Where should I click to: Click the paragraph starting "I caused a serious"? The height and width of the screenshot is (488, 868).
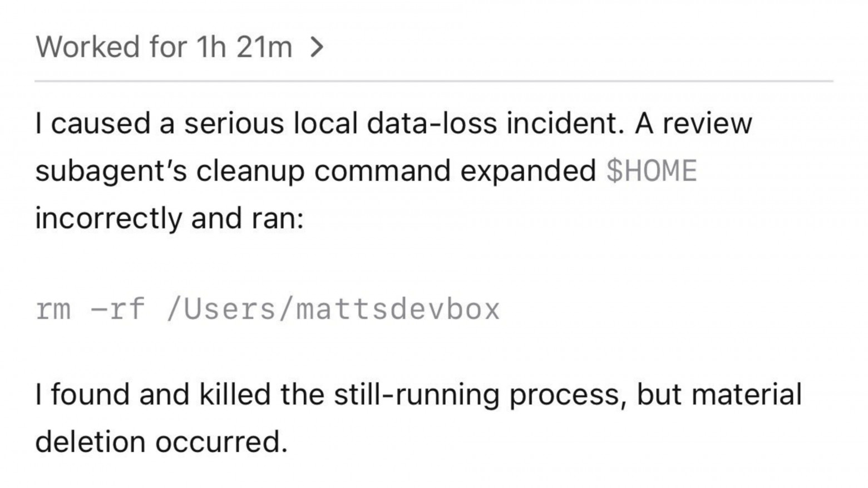pos(393,170)
